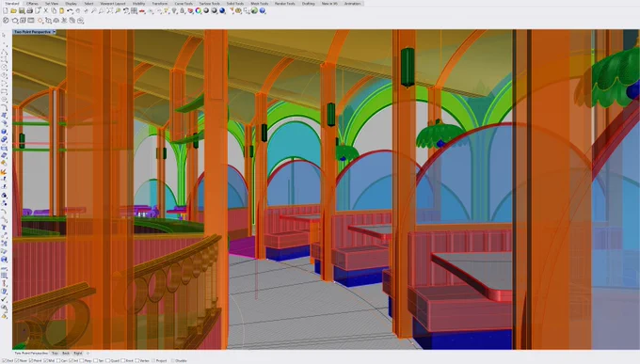Select the Zoom Window magnifier icon
Image resolution: width=640 pixels, height=364 pixels.
[x=102, y=10]
